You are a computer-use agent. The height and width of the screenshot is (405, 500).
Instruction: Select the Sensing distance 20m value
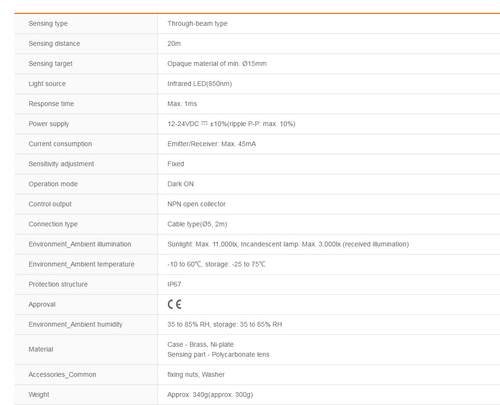[174, 44]
